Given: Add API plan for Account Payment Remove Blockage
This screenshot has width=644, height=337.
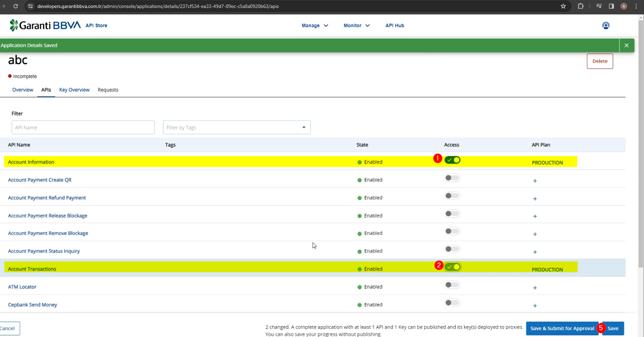Looking at the screenshot, I should coord(535,234).
